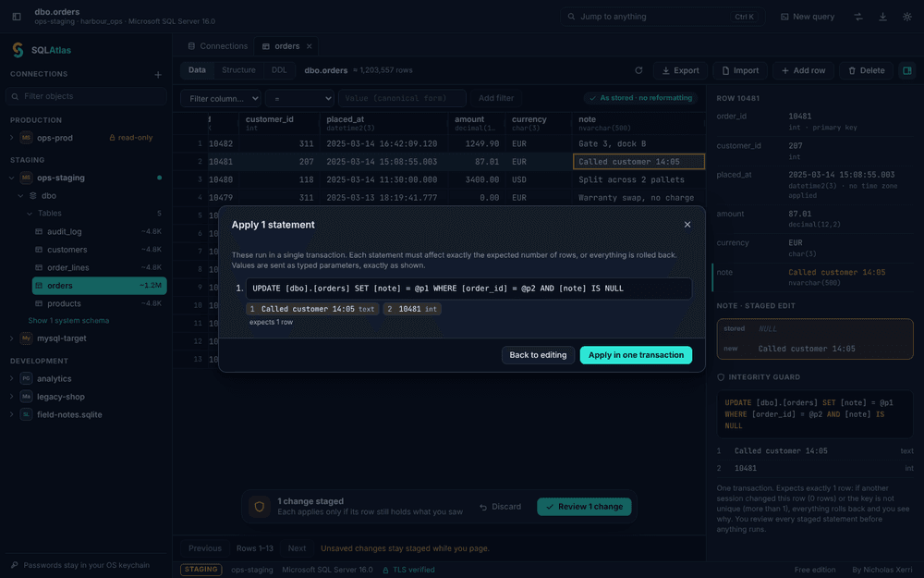Open a New query
The height and width of the screenshot is (578, 924).
tap(808, 17)
